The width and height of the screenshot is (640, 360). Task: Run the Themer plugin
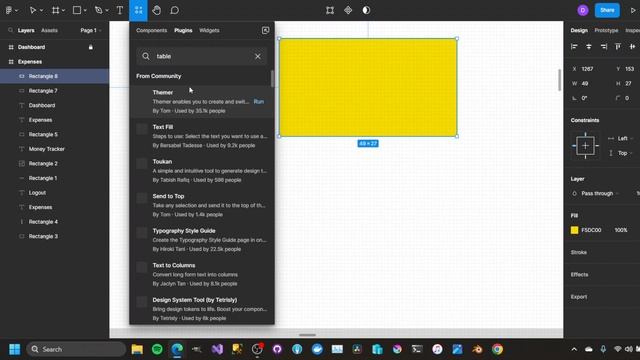click(x=259, y=102)
